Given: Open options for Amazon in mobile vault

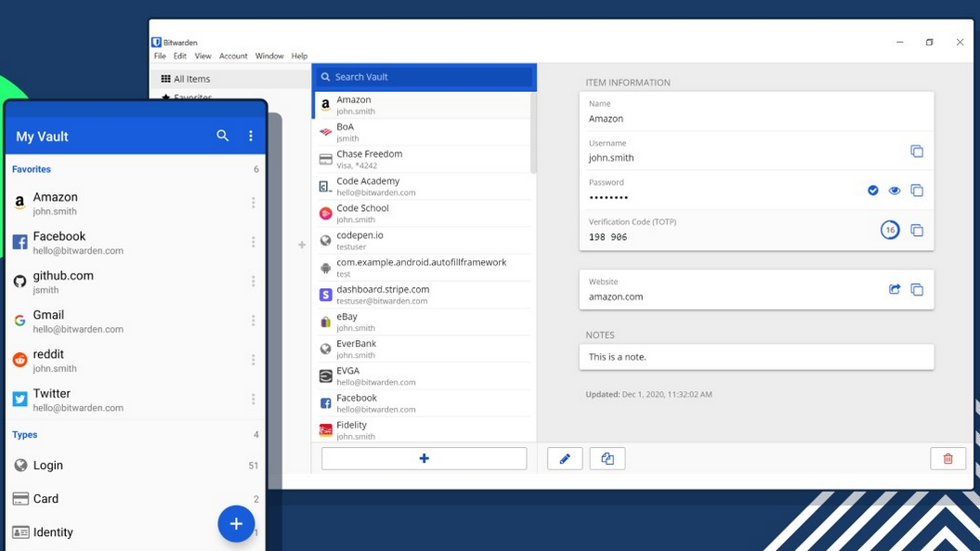Looking at the screenshot, I should point(253,203).
